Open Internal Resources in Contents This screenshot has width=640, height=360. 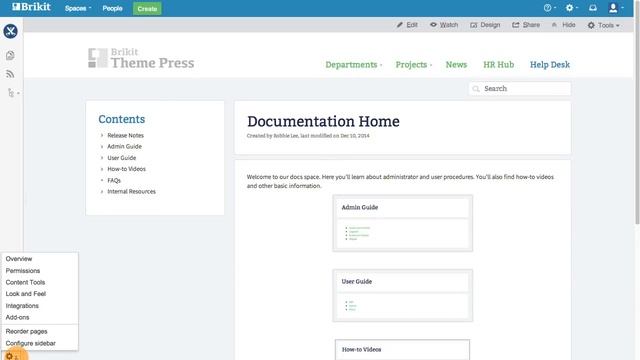pyautogui.click(x=131, y=191)
